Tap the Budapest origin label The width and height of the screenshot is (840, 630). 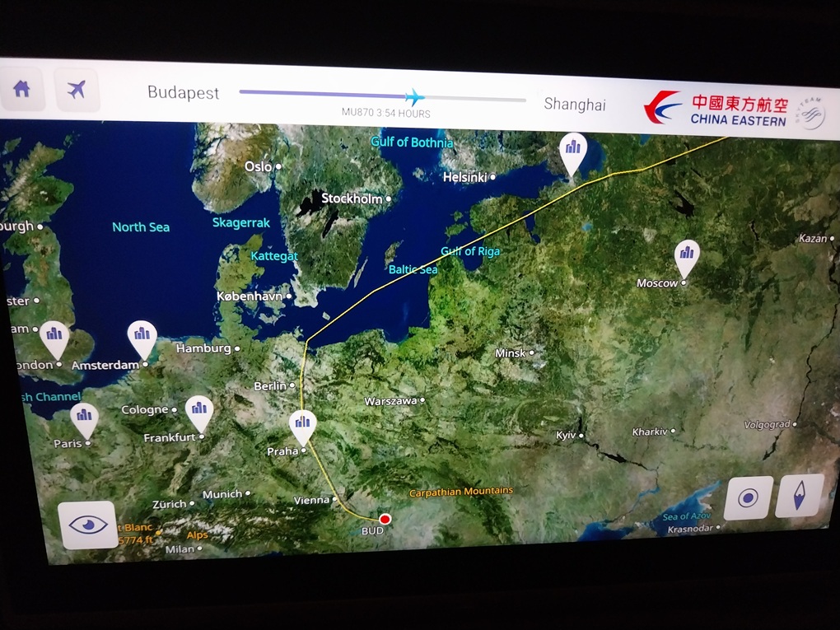[x=183, y=92]
